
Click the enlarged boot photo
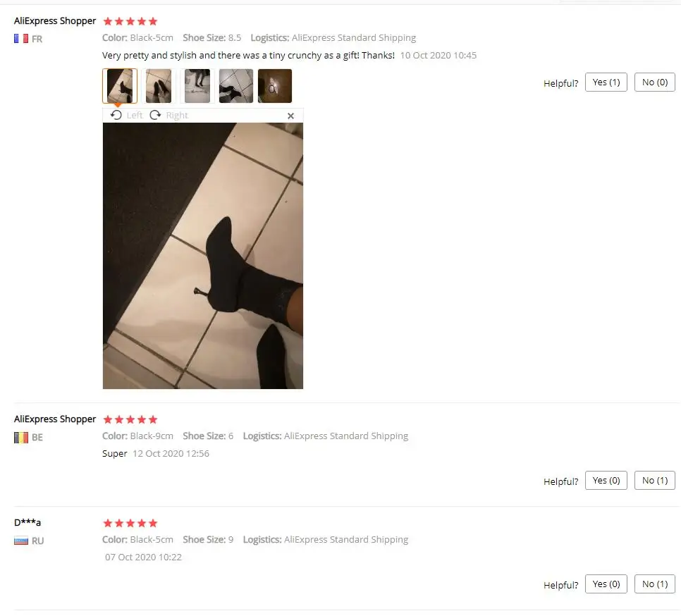[203, 256]
